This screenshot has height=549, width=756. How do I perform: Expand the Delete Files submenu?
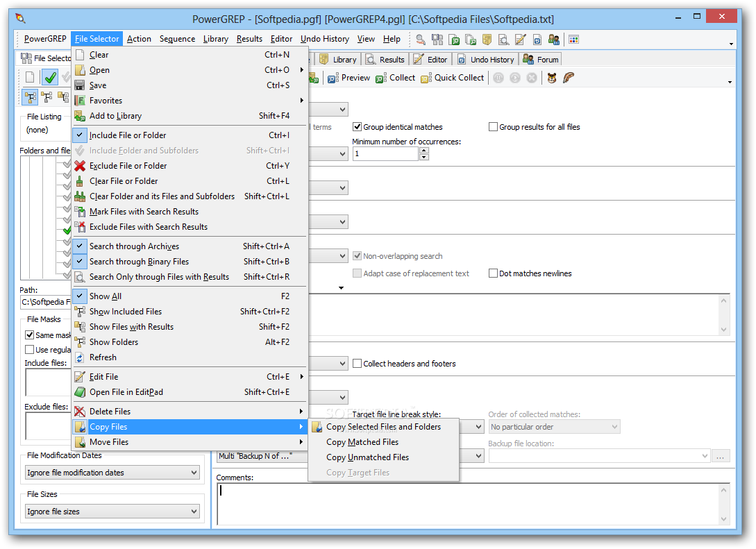pyautogui.click(x=190, y=412)
